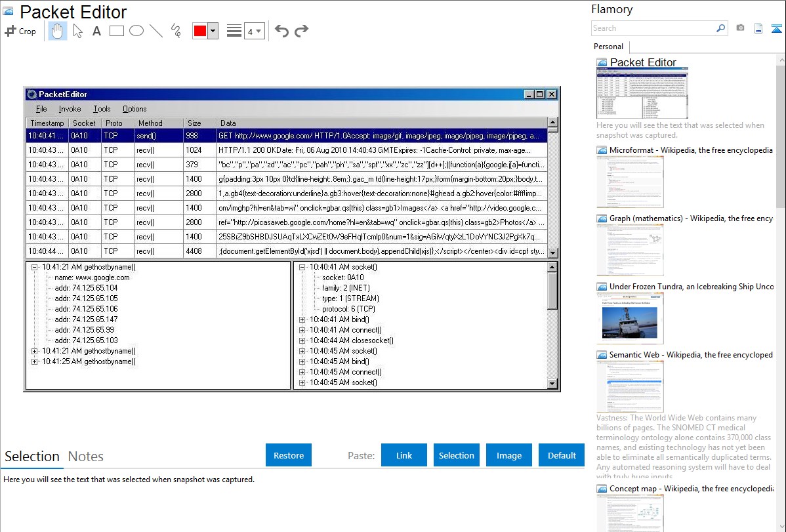Click the packet list scrollbar down arrow
This screenshot has width=786, height=532.
click(552, 253)
